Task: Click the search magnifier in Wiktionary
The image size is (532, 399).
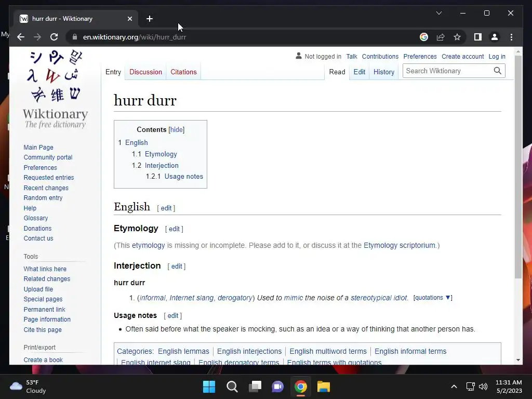Action: [497, 71]
